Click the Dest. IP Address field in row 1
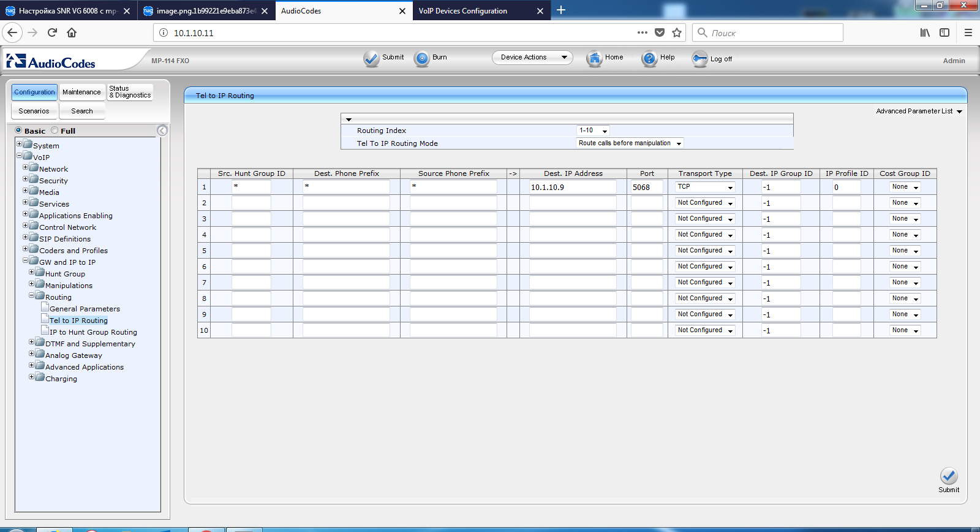The image size is (980, 532). [x=573, y=188]
